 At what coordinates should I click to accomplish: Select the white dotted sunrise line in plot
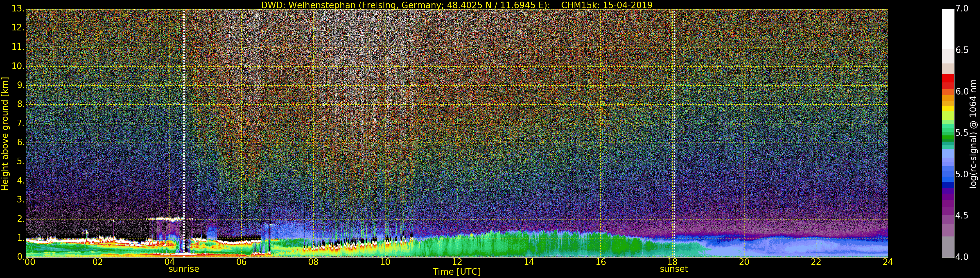point(184,133)
